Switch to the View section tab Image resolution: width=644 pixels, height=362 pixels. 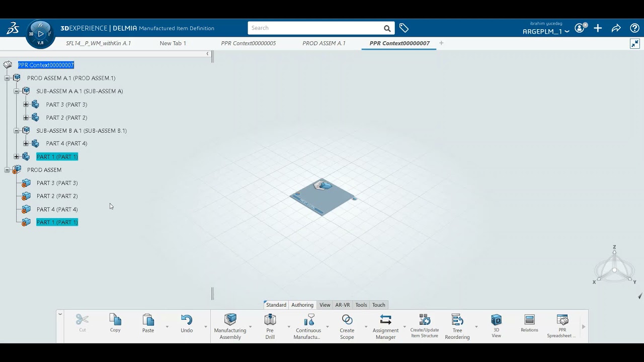tap(325, 305)
